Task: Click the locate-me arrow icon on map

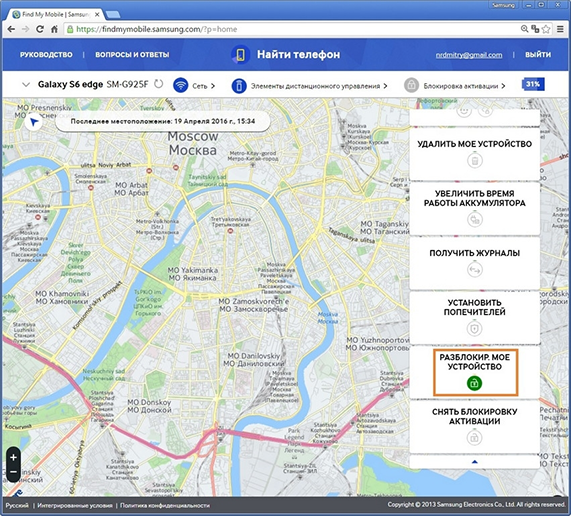Action: click(x=34, y=122)
